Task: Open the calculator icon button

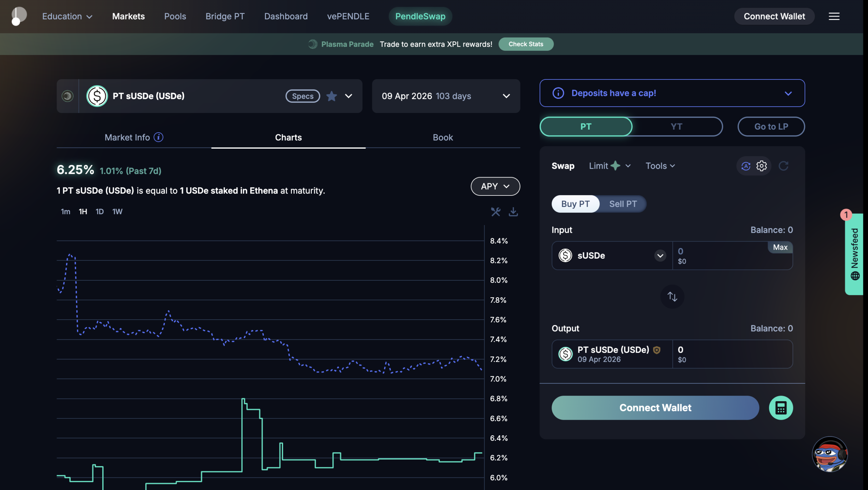Action: point(781,408)
